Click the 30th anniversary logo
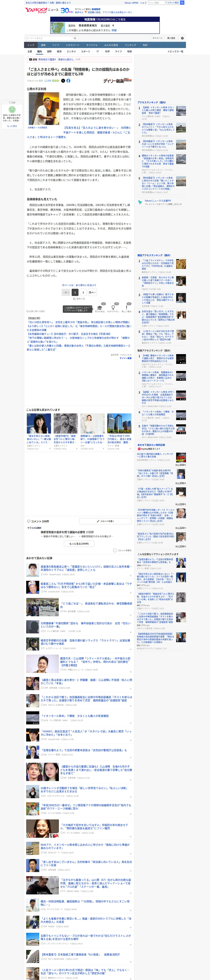The height and width of the screenshot is (980, 210). click(x=67, y=11)
